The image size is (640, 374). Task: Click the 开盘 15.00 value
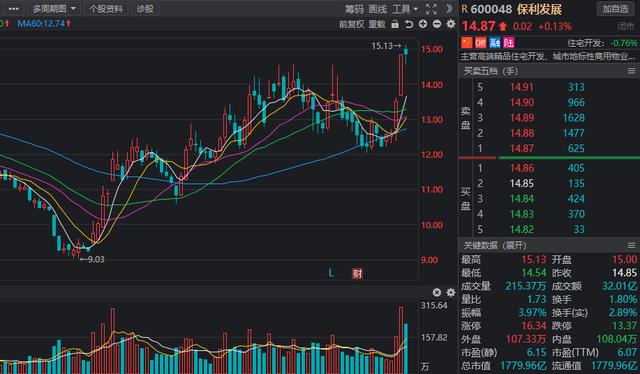click(x=624, y=260)
